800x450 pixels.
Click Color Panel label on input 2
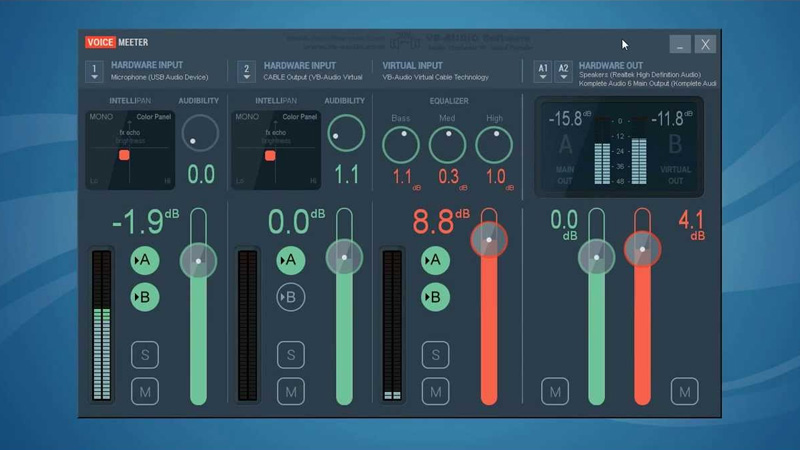[x=299, y=117]
